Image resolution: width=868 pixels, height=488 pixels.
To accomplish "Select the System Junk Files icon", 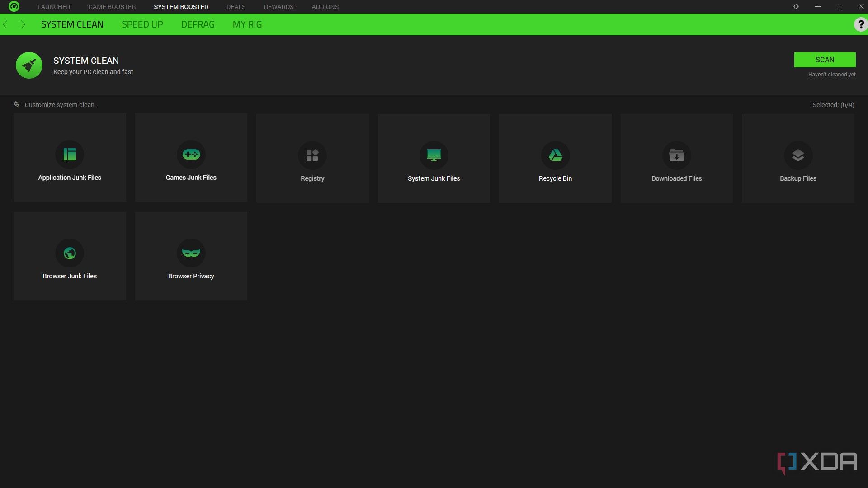I will click(x=434, y=155).
